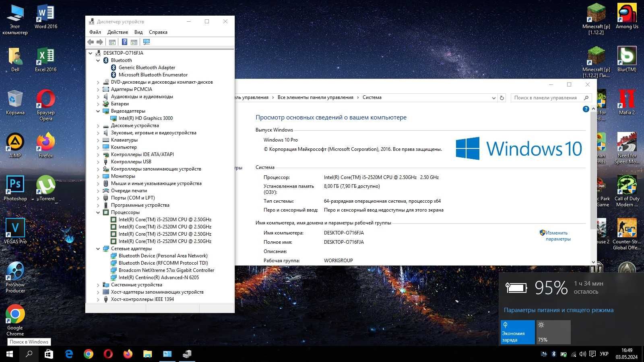Select the Among Us desktop icon

[627, 17]
